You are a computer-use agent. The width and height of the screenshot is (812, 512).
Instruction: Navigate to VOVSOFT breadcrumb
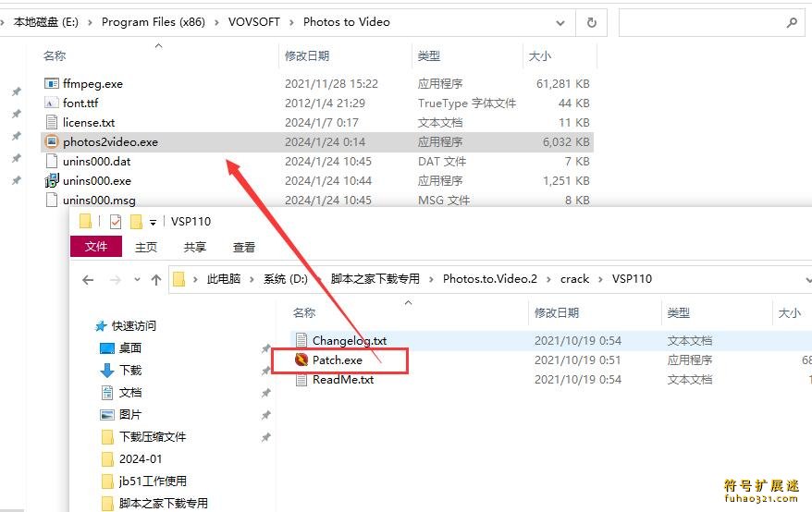tap(253, 22)
